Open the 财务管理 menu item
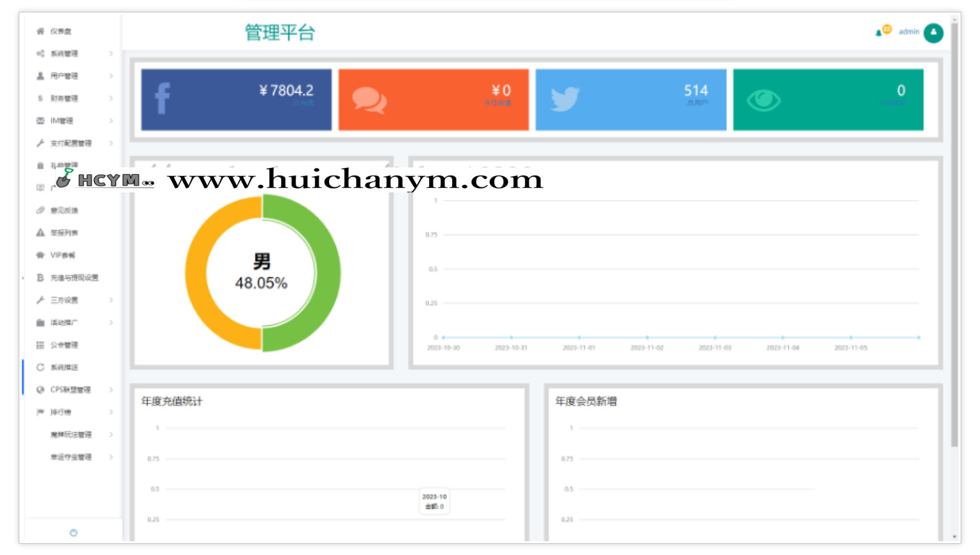Viewport: 980px width, 555px height. click(x=64, y=99)
